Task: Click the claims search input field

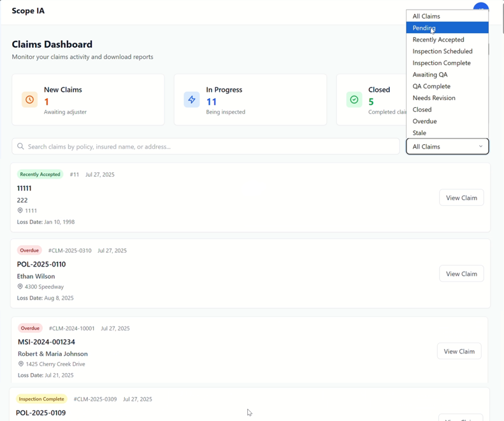Action: click(210, 147)
